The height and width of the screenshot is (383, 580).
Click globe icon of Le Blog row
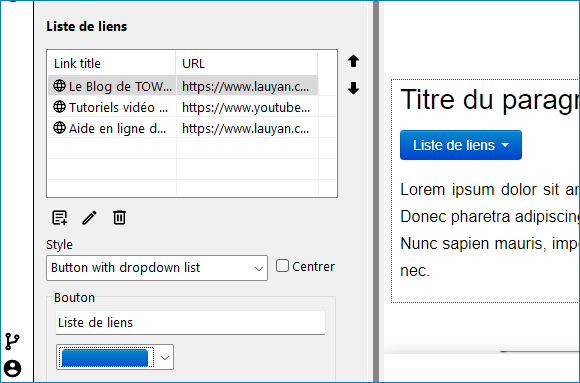pos(59,86)
